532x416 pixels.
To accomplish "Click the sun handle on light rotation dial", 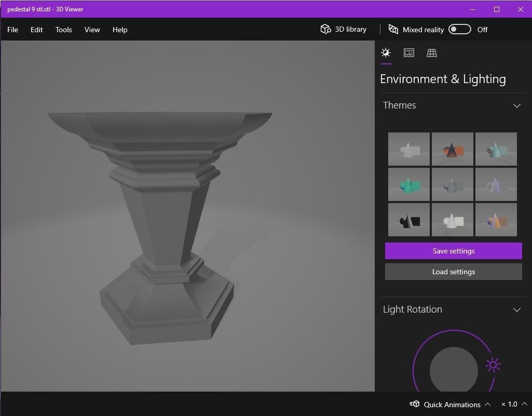I will click(x=493, y=365).
